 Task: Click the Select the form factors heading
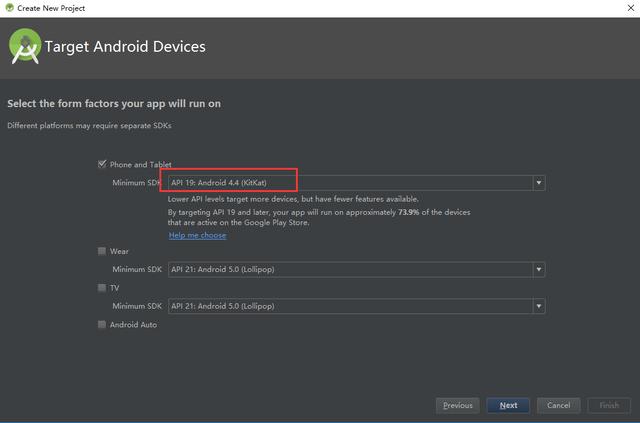click(114, 104)
